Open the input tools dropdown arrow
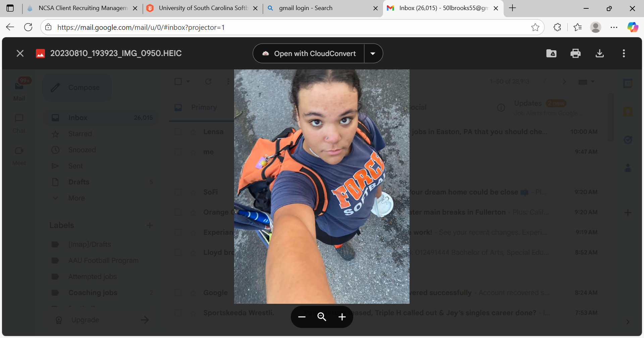The height and width of the screenshot is (338, 644). [593, 81]
